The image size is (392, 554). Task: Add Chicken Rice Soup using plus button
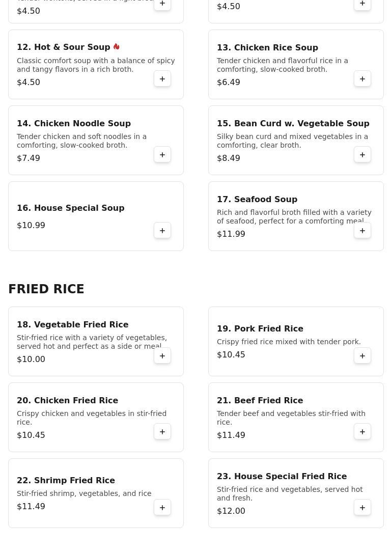pyautogui.click(x=362, y=79)
